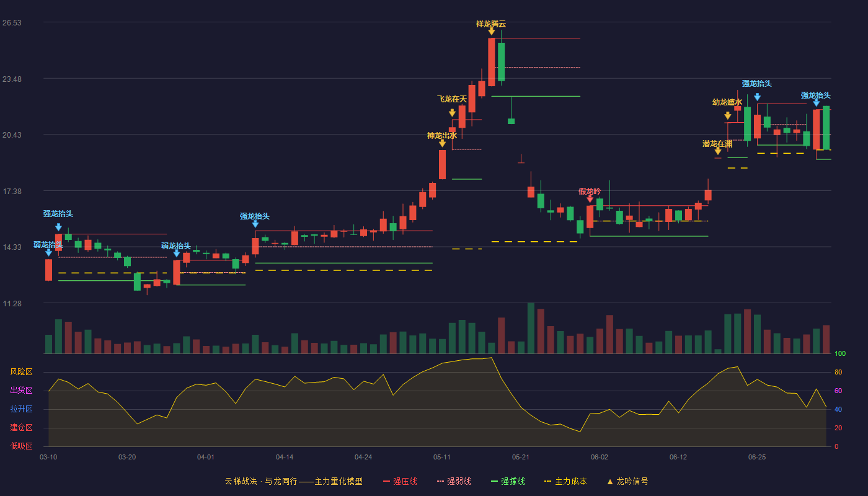Screen dimensions: 868x496
Task: Click the 26.53 price axis label
Action: (x=12, y=23)
